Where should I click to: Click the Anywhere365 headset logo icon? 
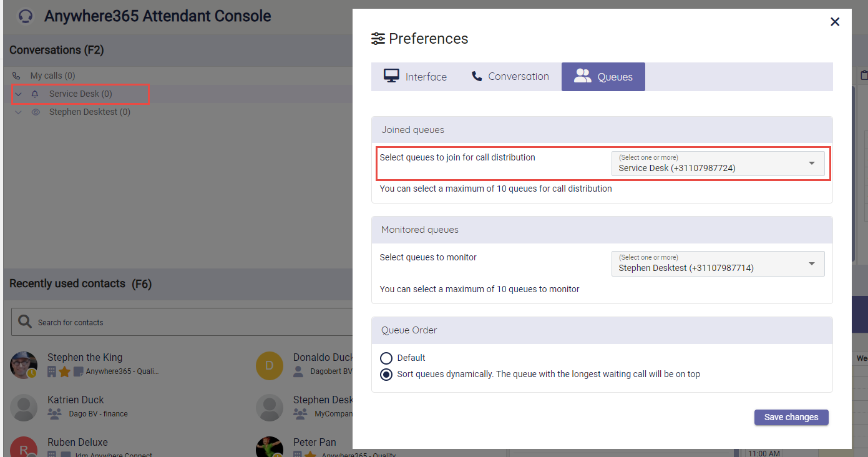pyautogui.click(x=26, y=16)
